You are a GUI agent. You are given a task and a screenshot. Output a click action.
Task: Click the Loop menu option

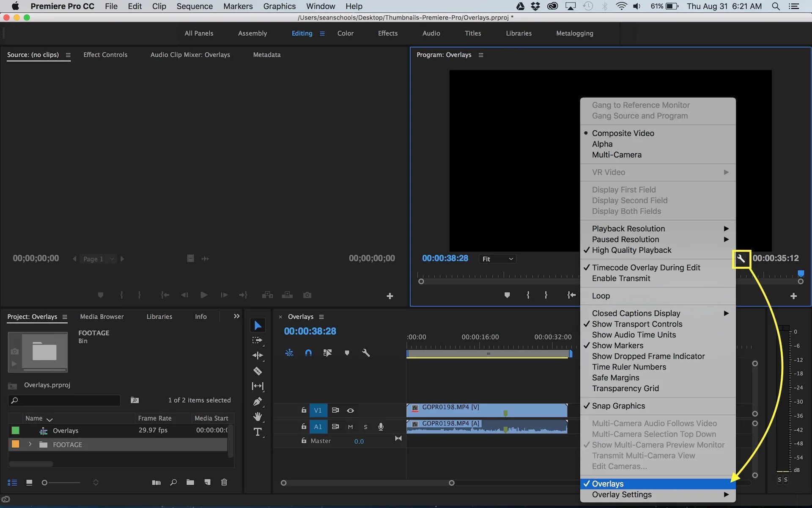pyautogui.click(x=601, y=296)
